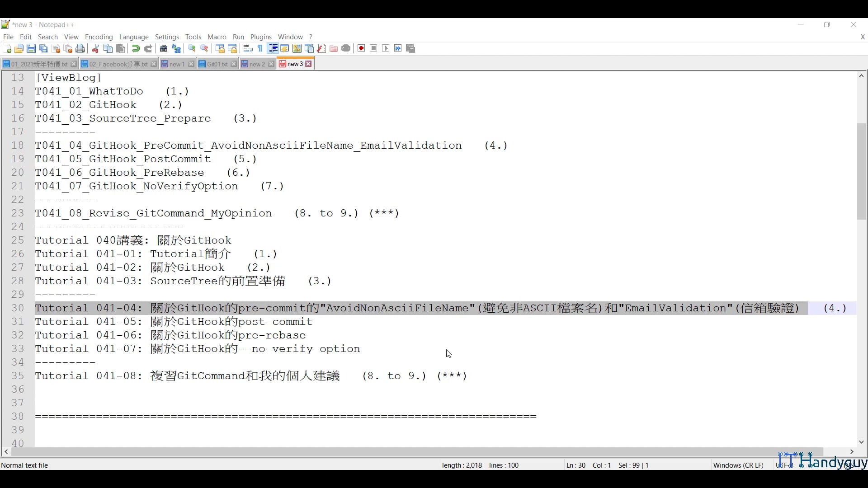Undo the last edit with the Undo arrow
The image size is (868, 488).
[x=135, y=48]
